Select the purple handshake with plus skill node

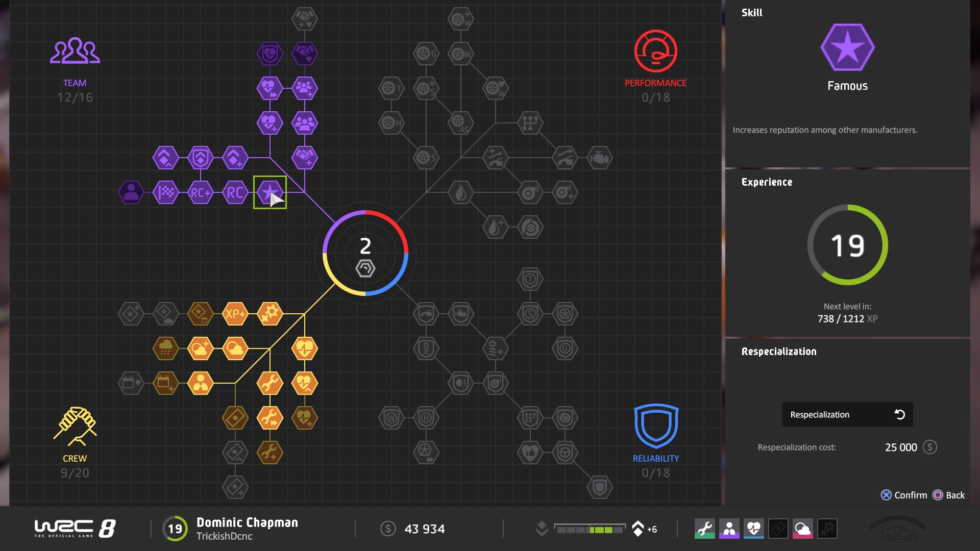(304, 158)
